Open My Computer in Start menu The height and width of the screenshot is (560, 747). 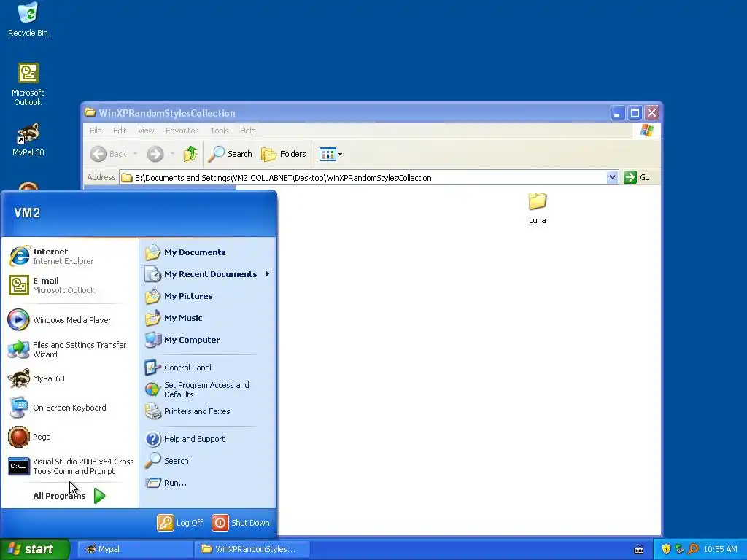tap(208, 340)
